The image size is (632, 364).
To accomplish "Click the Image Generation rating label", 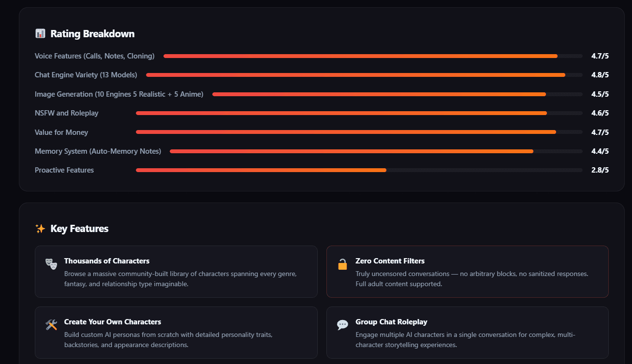I will (119, 94).
